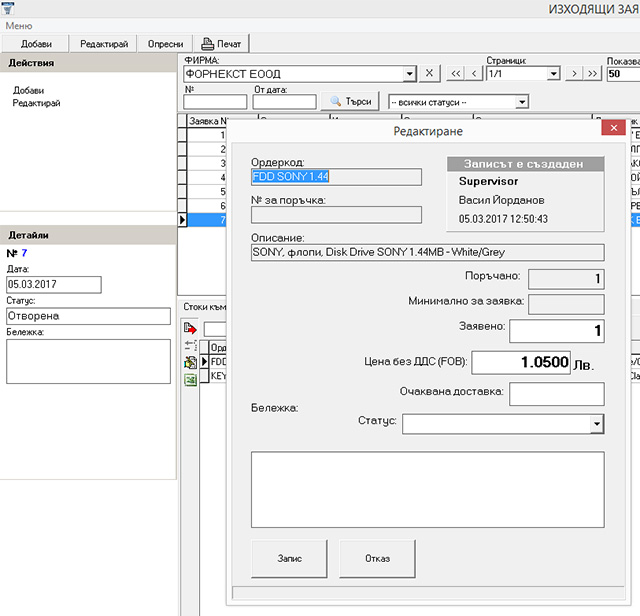
Task: Click the От дата input field
Action: coord(284,102)
